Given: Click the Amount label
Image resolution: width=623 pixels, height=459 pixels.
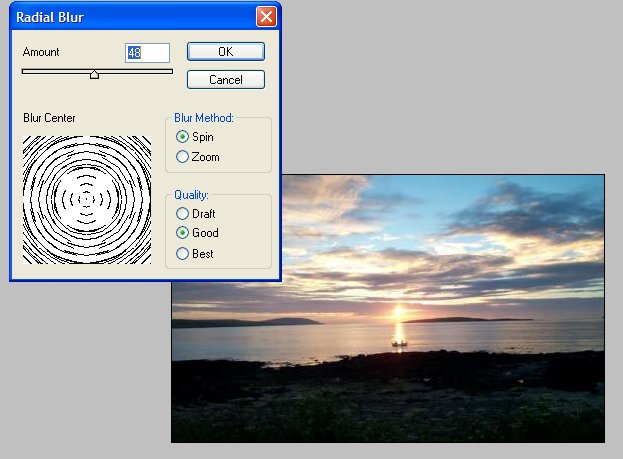Looking at the screenshot, I should (41, 52).
